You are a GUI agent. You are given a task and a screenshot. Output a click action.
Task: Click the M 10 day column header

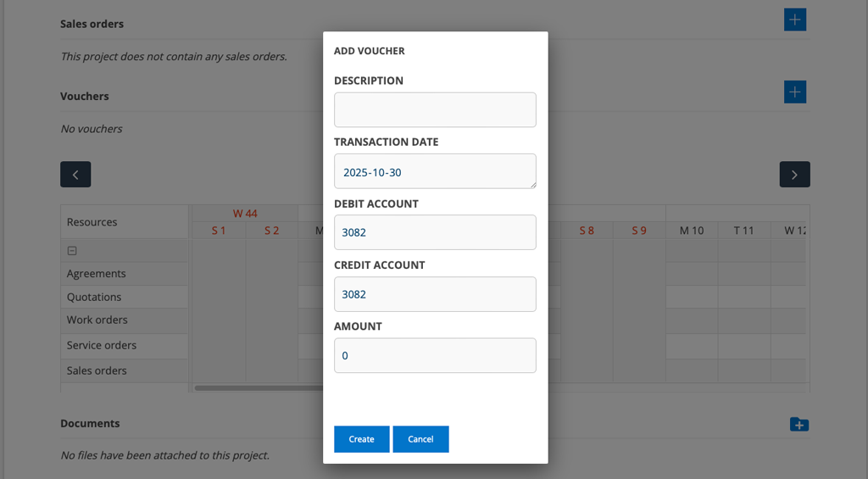point(692,231)
